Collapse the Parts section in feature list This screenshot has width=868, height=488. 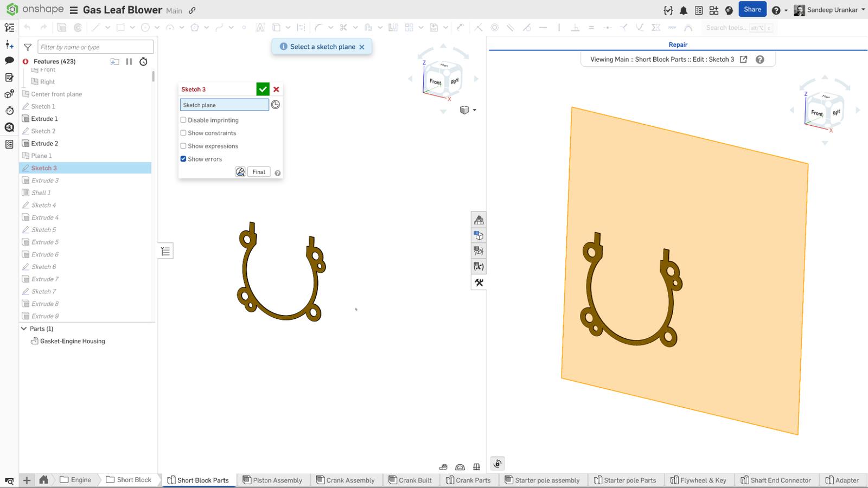pyautogui.click(x=24, y=329)
